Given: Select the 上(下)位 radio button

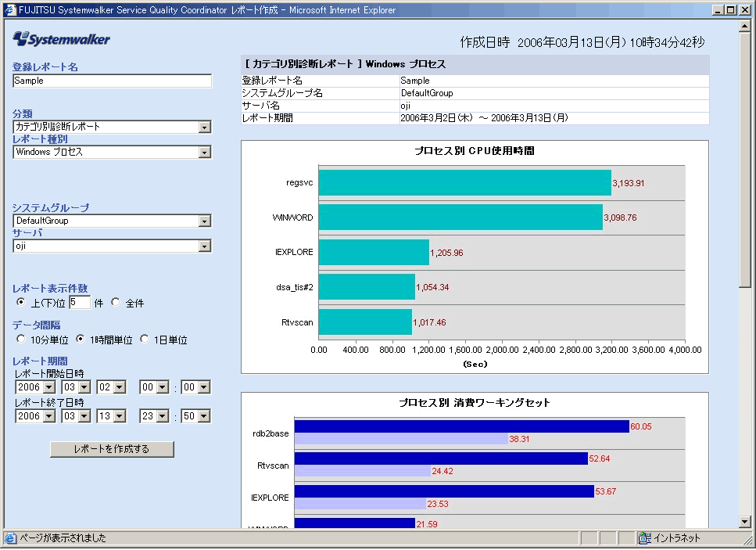Looking at the screenshot, I should click(21, 302).
